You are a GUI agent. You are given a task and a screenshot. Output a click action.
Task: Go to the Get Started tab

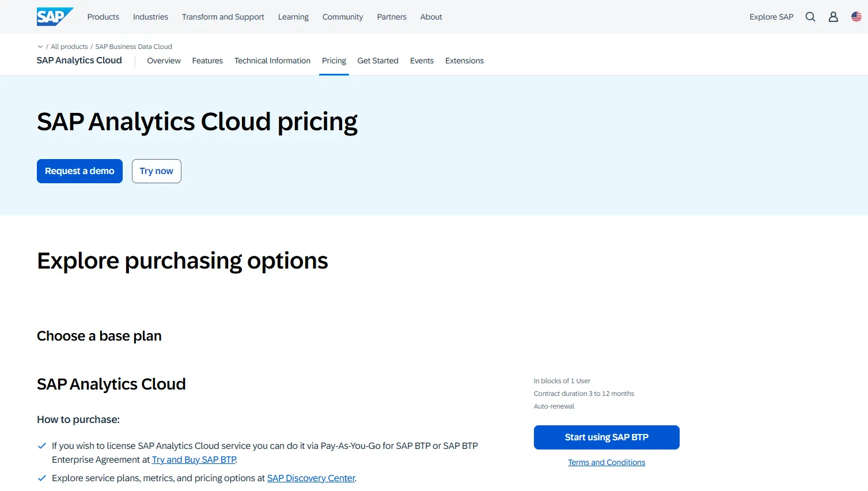(x=377, y=61)
